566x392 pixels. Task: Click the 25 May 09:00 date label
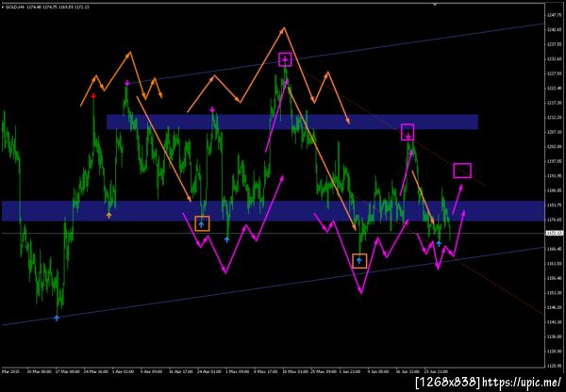point(322,371)
